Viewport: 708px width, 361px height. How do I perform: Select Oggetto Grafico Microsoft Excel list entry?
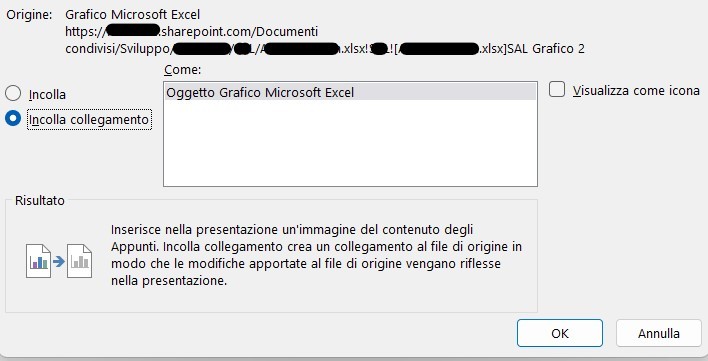click(350, 93)
